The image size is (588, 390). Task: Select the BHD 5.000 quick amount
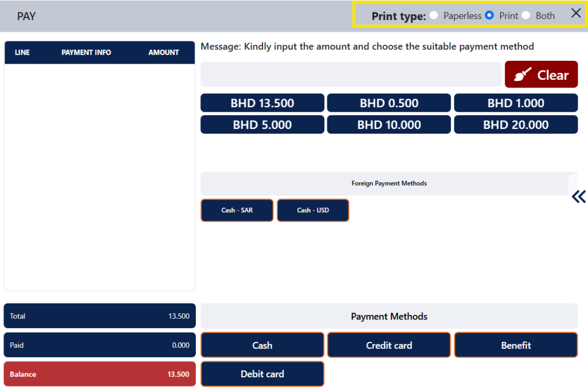262,124
